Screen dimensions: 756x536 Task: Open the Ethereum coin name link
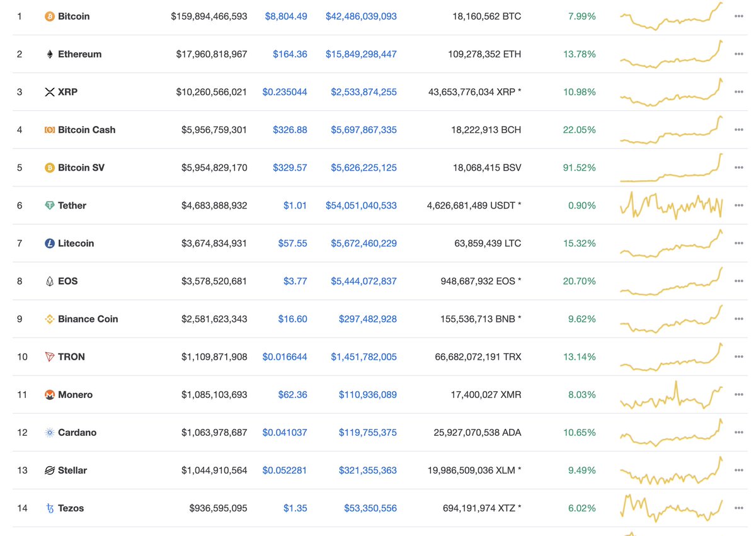coord(79,54)
